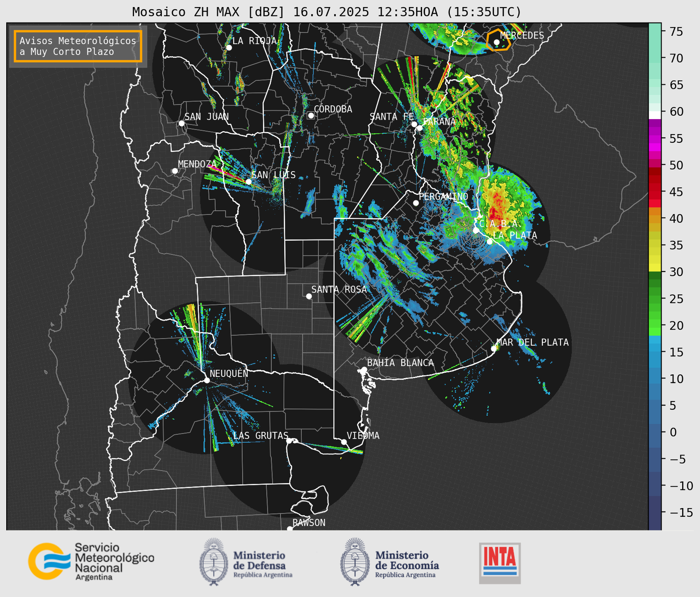Click the SAN JUAN label

(x=207, y=117)
